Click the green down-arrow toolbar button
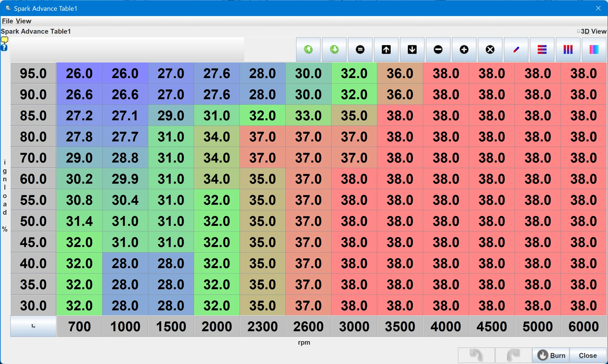The height and width of the screenshot is (364, 608). (x=334, y=50)
